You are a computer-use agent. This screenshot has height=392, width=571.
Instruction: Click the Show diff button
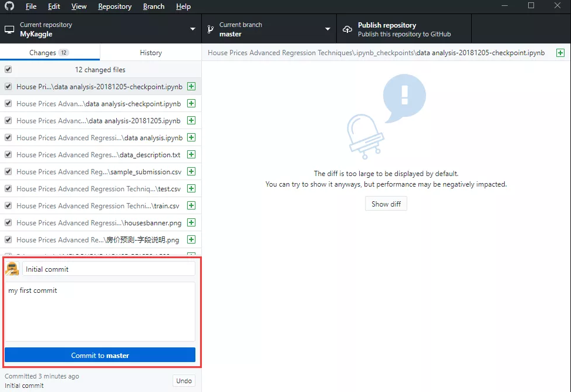386,204
